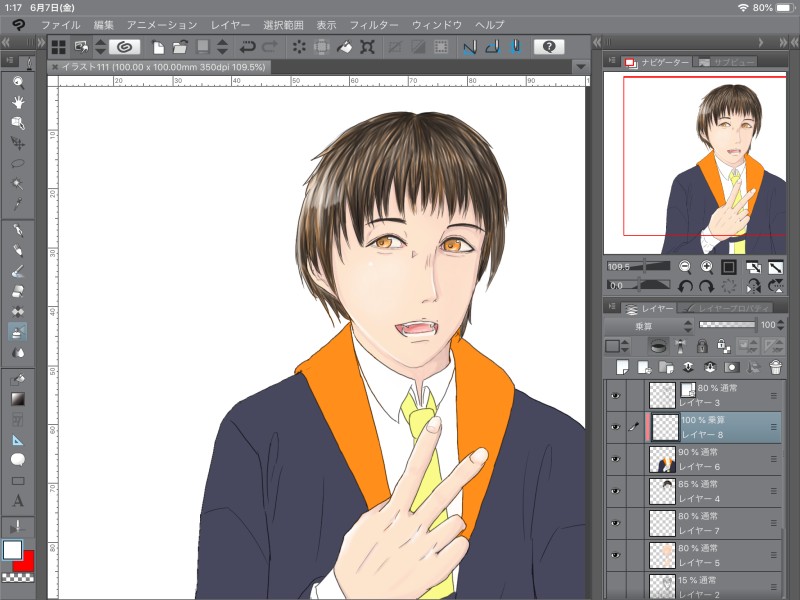800x600 pixels.
Task: Toggle visibility of レイヤー 4
Action: coord(616,491)
